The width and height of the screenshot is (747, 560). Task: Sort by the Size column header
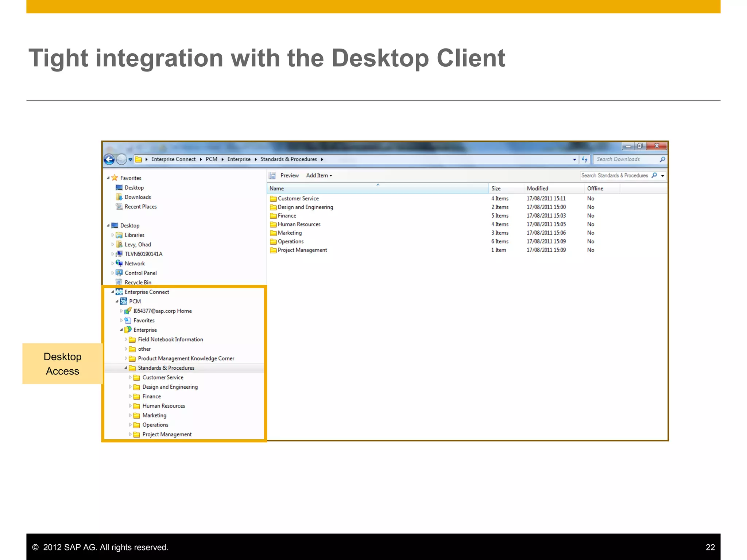tap(506, 188)
